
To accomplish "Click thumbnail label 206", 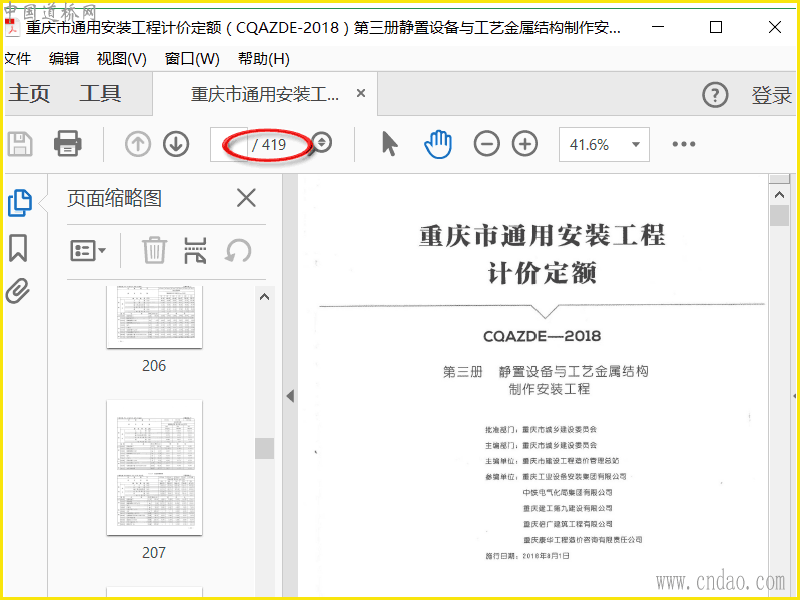I will pos(154,366).
